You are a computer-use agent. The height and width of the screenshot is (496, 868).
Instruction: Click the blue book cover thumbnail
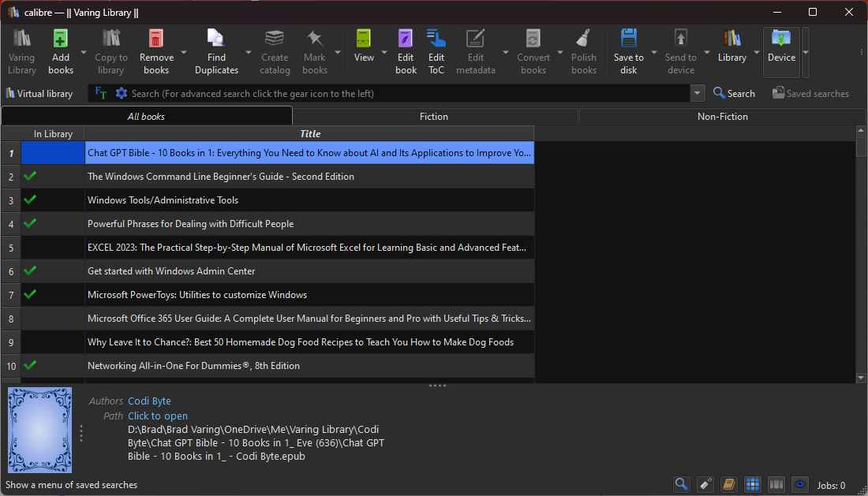(x=39, y=430)
